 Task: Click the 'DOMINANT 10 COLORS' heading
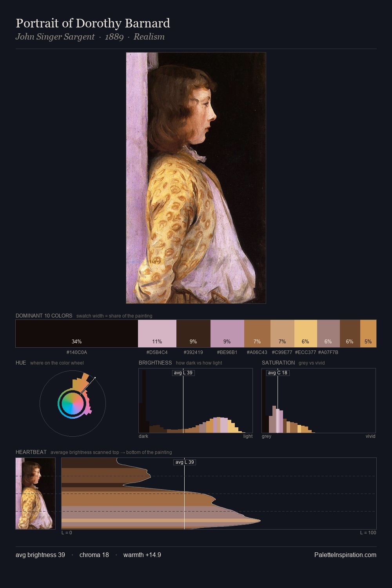(x=44, y=316)
